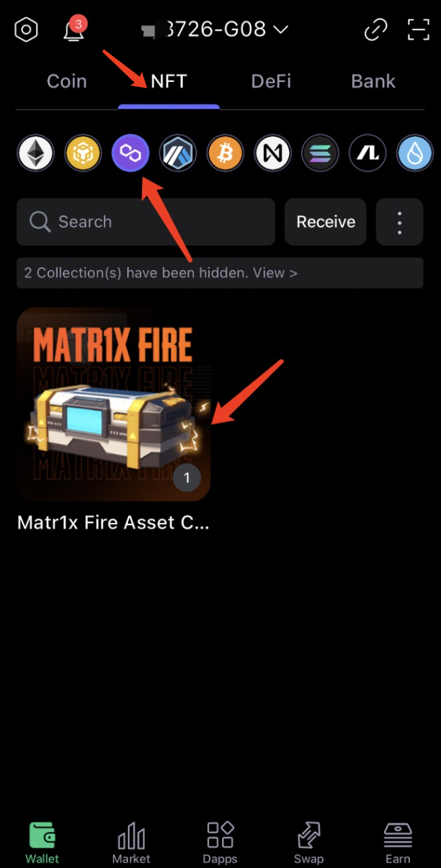Switch to the Coin tab

[66, 81]
